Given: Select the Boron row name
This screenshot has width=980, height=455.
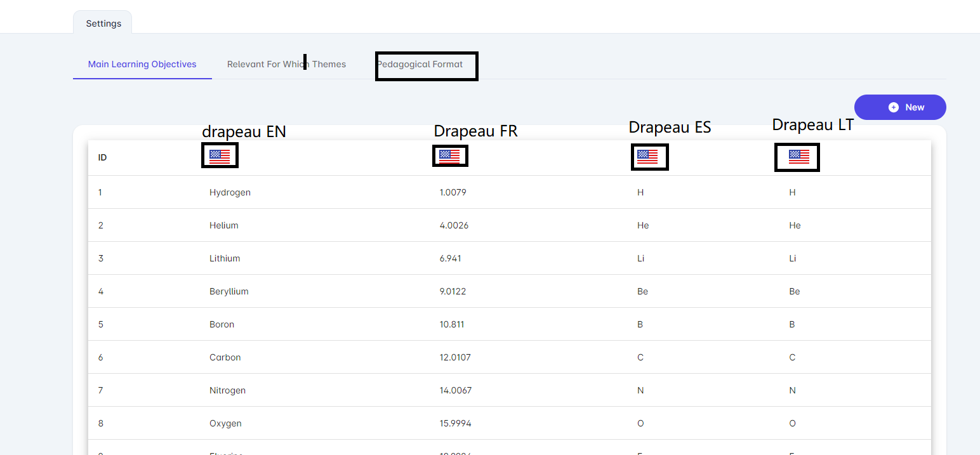Looking at the screenshot, I should [222, 324].
